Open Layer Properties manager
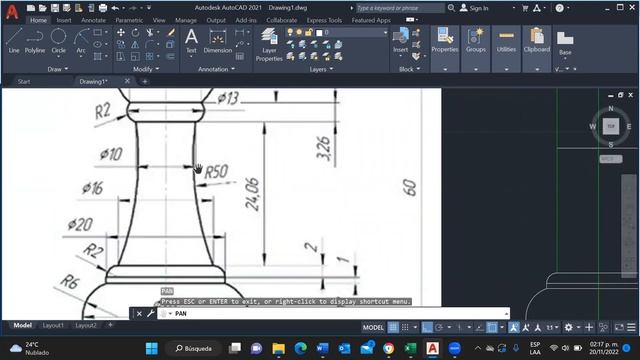The image size is (640, 360). click(269, 44)
